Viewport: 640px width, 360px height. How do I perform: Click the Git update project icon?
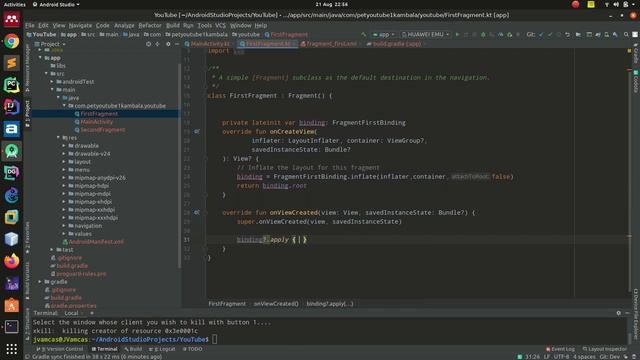(x=542, y=35)
